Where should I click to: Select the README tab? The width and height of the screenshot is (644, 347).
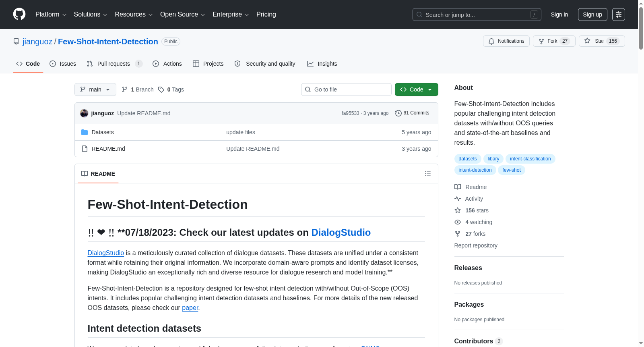(98, 174)
